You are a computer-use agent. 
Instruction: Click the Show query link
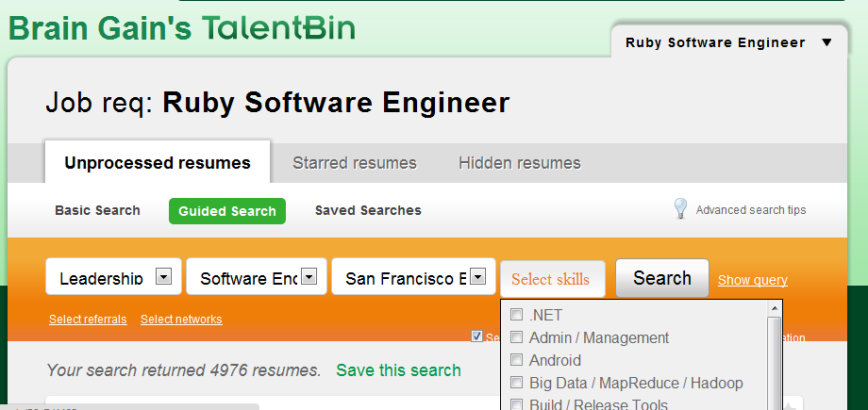click(x=752, y=280)
